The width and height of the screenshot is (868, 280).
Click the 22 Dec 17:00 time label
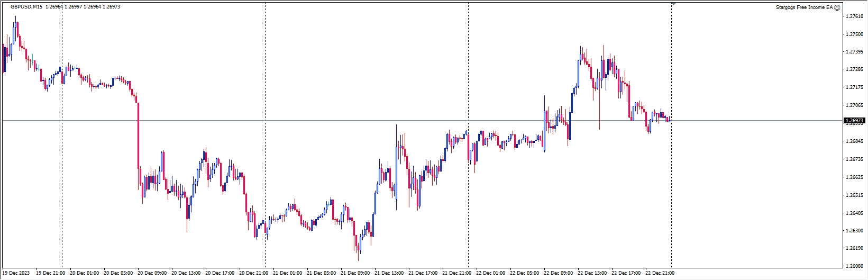click(626, 273)
